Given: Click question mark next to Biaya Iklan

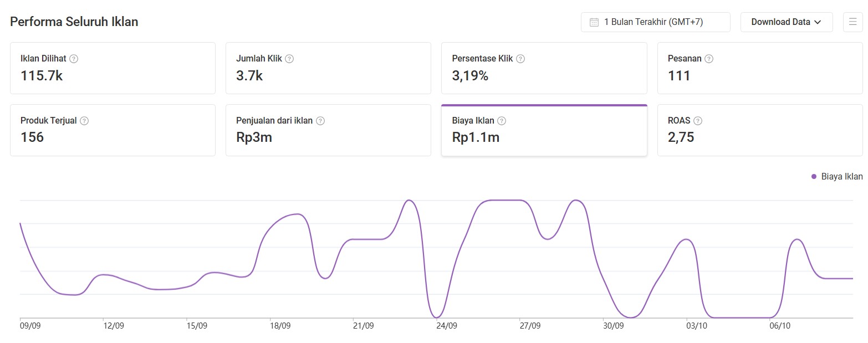Looking at the screenshot, I should [x=501, y=121].
